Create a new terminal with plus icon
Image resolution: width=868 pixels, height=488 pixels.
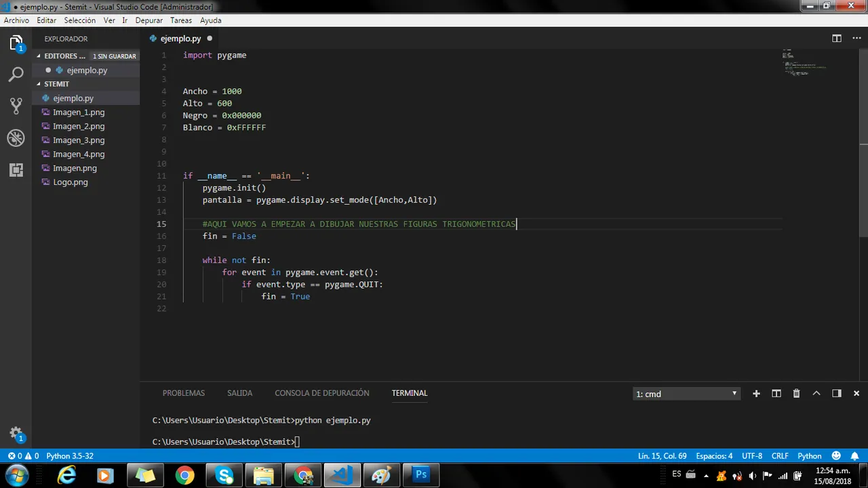point(756,393)
